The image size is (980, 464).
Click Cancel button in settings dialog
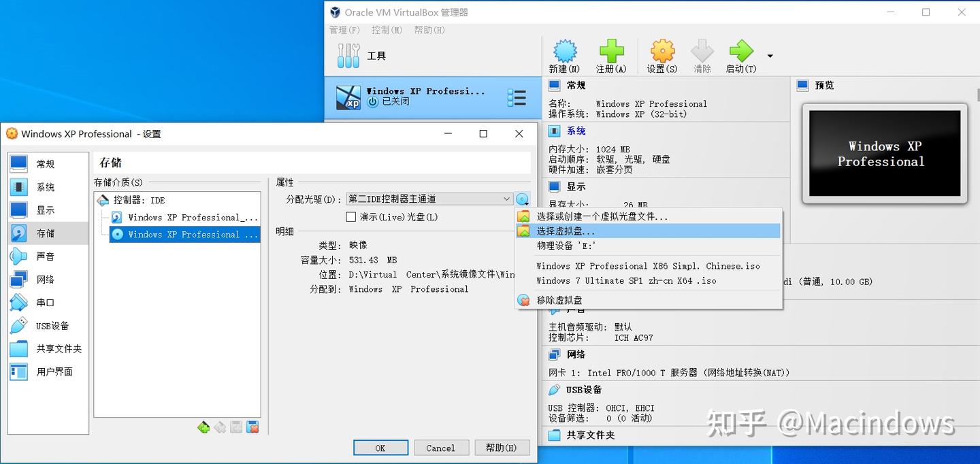440,448
